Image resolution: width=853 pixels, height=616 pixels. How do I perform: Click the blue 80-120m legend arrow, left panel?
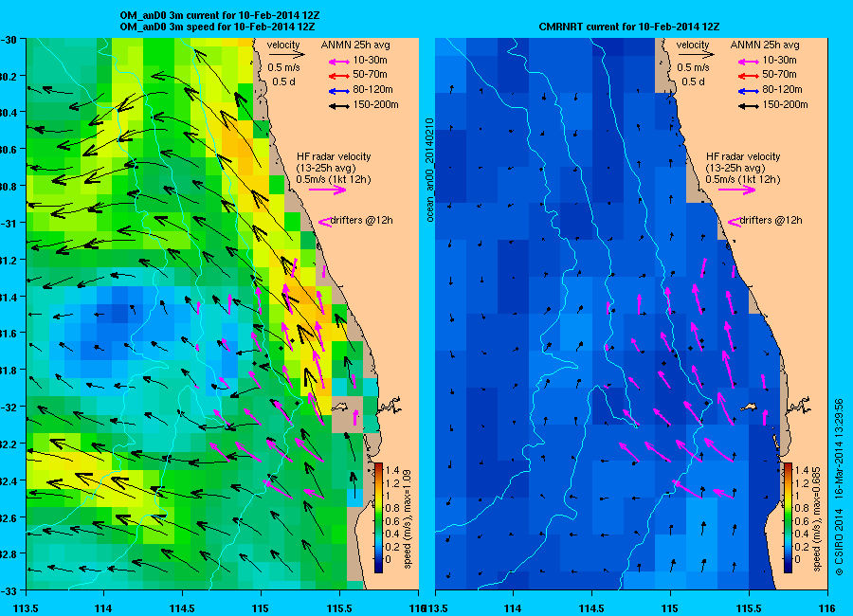click(339, 91)
